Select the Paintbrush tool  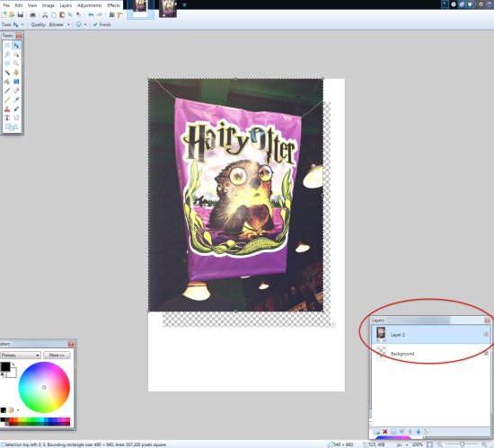point(7,91)
